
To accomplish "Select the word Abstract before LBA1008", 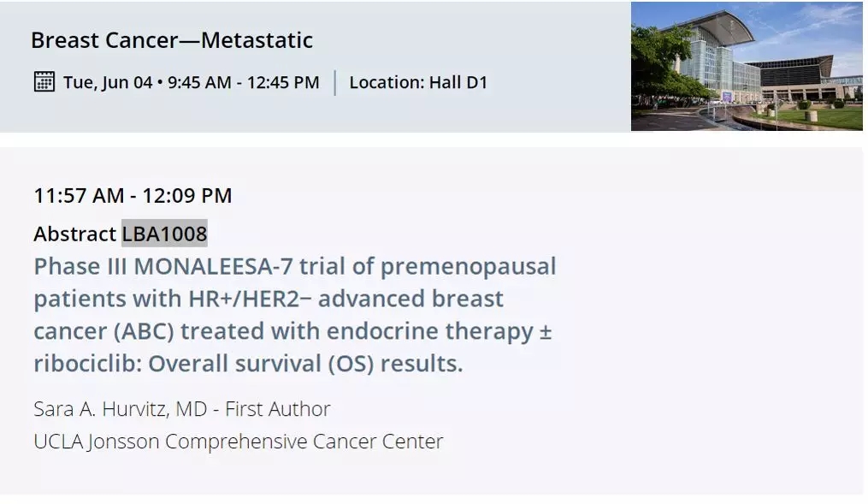I will (x=74, y=234).
